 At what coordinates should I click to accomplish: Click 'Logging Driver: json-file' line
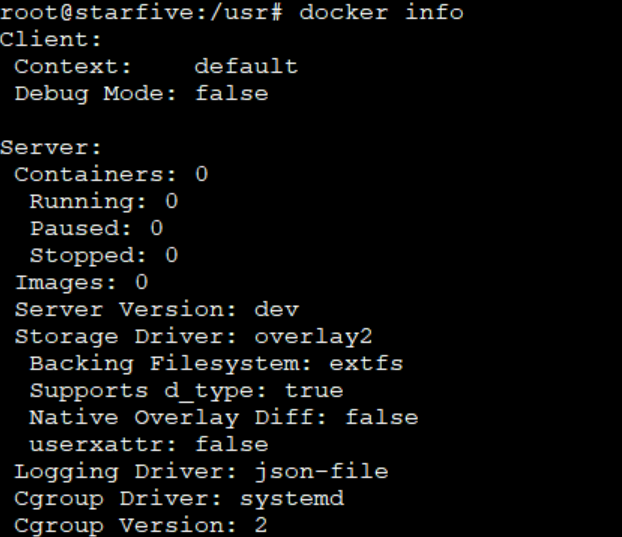[x=201, y=472]
